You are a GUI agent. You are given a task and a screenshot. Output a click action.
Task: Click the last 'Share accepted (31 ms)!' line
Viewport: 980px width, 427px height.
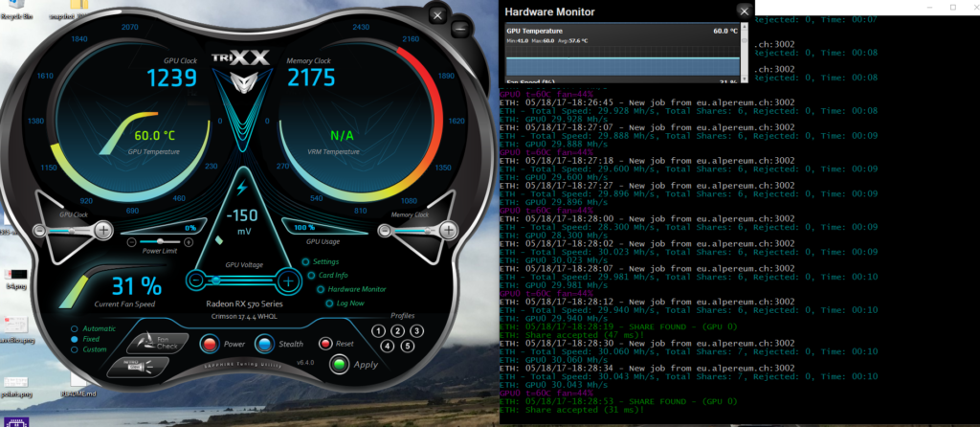[x=571, y=410]
